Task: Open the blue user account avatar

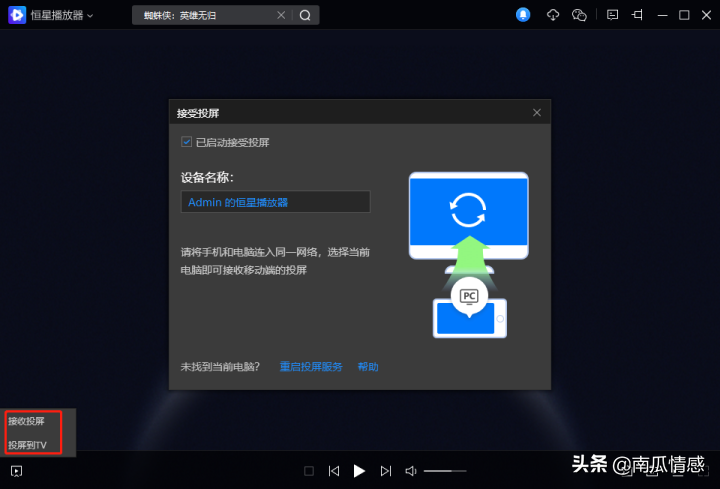Action: point(523,15)
